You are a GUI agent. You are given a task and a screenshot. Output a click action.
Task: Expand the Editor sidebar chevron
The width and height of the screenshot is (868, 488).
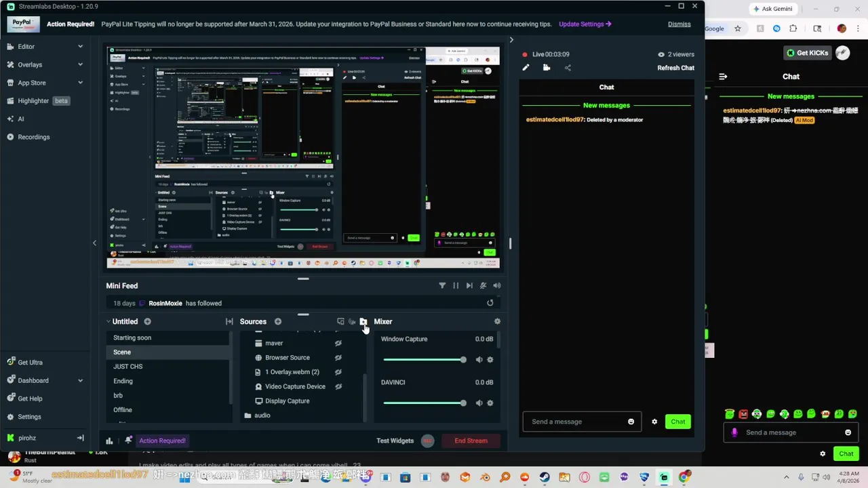[80, 47]
